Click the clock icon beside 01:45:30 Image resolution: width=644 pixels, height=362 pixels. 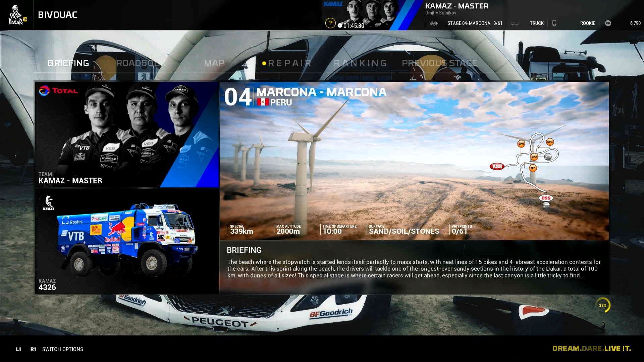pos(340,26)
